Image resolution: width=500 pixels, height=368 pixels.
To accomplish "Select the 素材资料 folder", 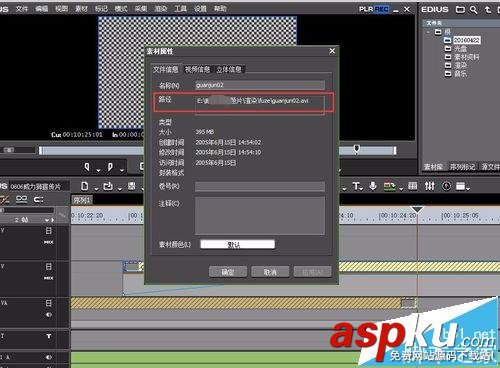I will pyautogui.click(x=467, y=57).
